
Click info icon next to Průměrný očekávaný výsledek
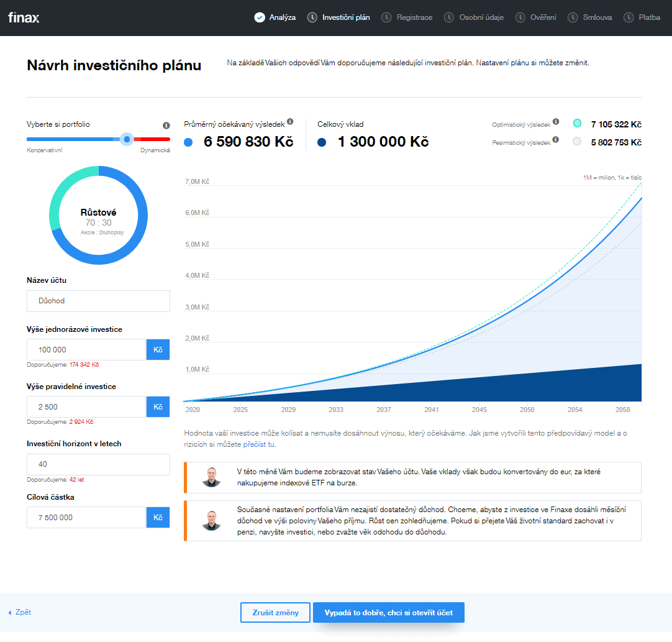coord(290,122)
